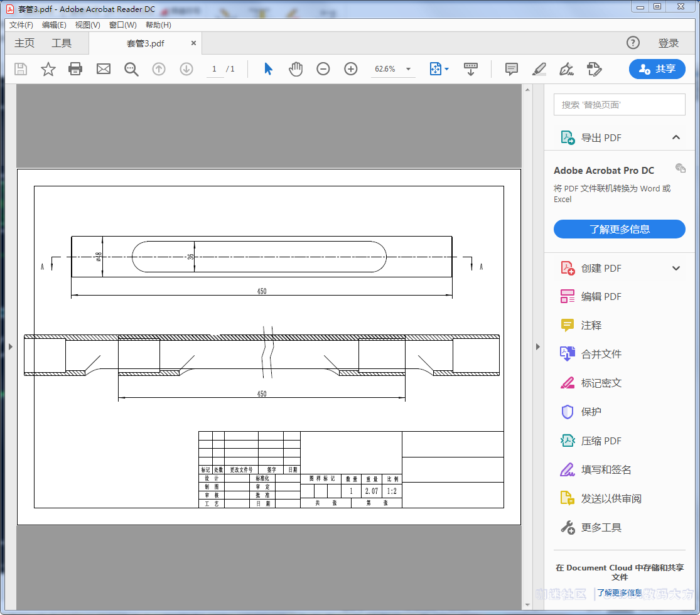Click the current page number field
Screen dimensions: 700x615
click(215, 69)
